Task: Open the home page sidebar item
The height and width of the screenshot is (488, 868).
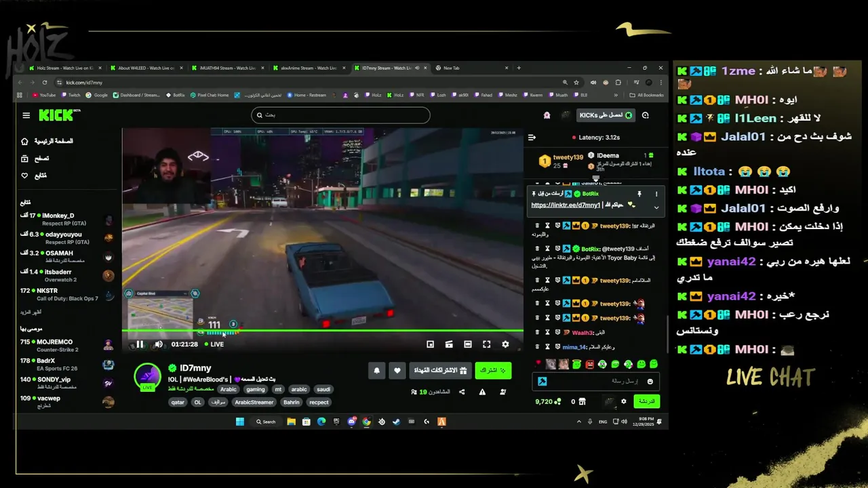Action: point(47,141)
